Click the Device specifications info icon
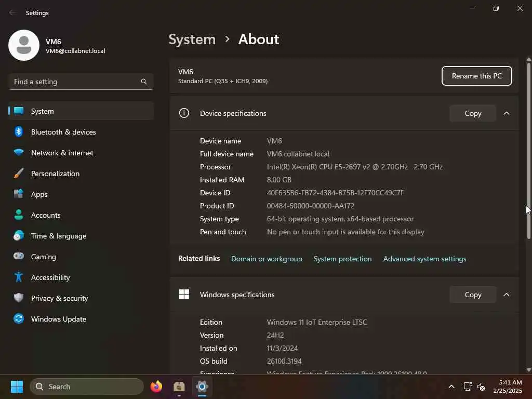This screenshot has width=532, height=399. [184, 113]
